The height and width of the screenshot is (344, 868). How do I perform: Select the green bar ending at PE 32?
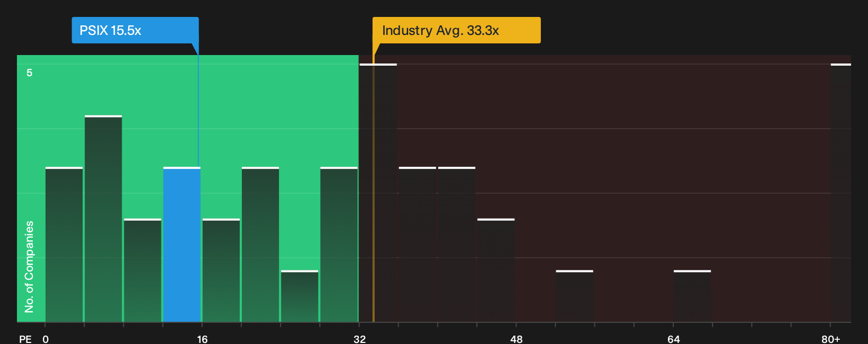[x=339, y=245]
